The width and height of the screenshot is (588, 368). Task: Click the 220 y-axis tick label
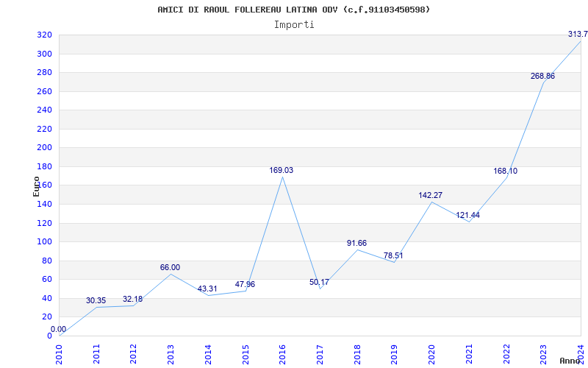(x=44, y=130)
